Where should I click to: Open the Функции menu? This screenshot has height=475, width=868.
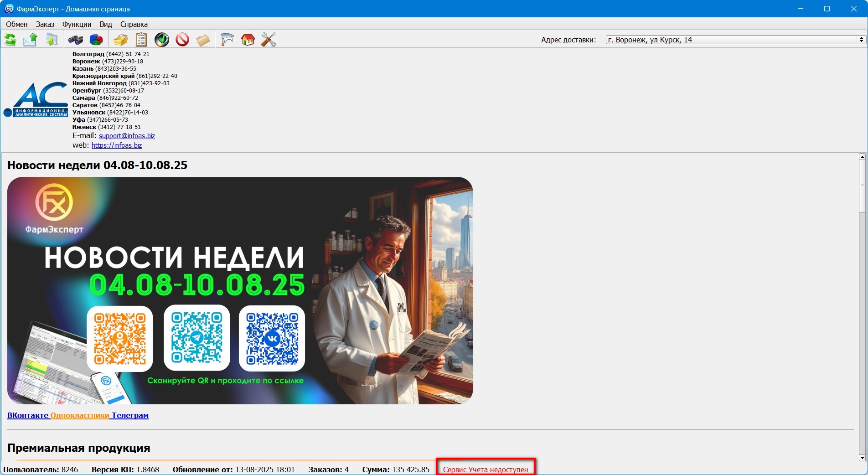point(77,24)
